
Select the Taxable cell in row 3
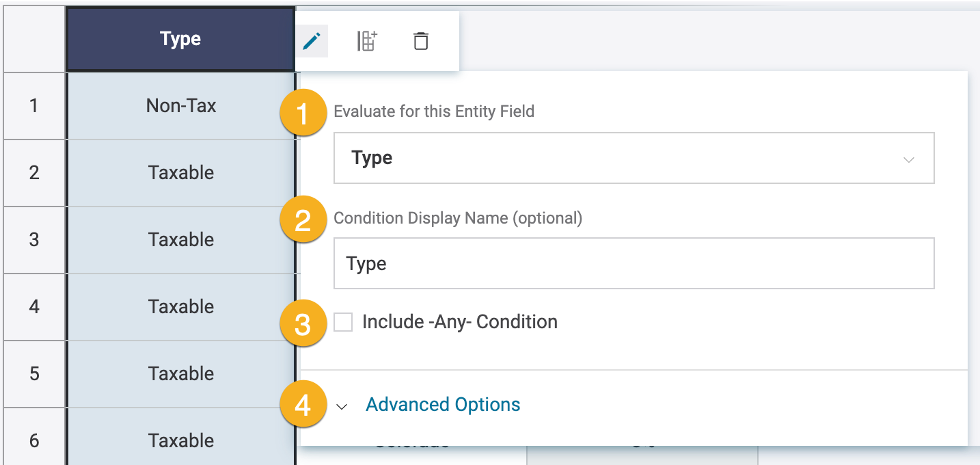tap(181, 240)
